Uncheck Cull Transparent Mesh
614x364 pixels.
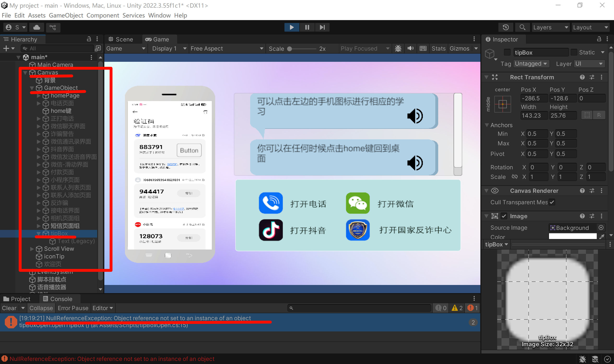552,202
